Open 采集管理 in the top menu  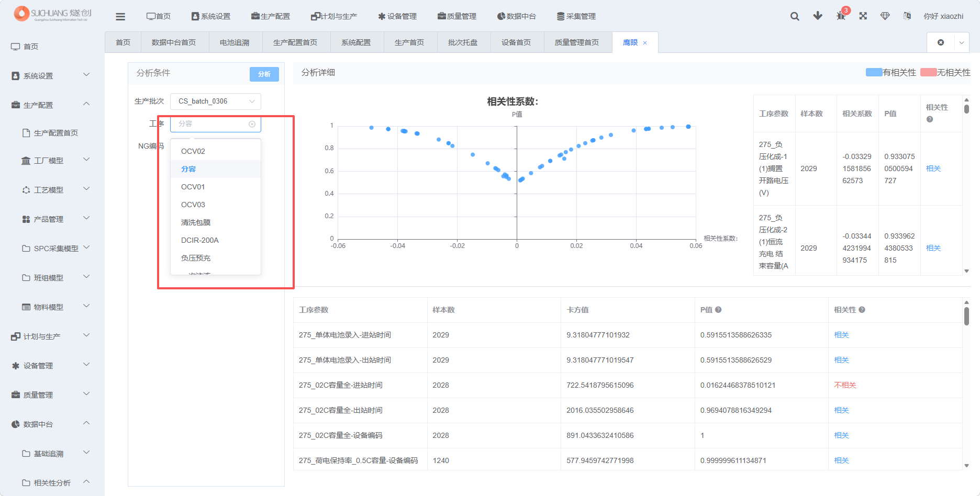coord(576,16)
